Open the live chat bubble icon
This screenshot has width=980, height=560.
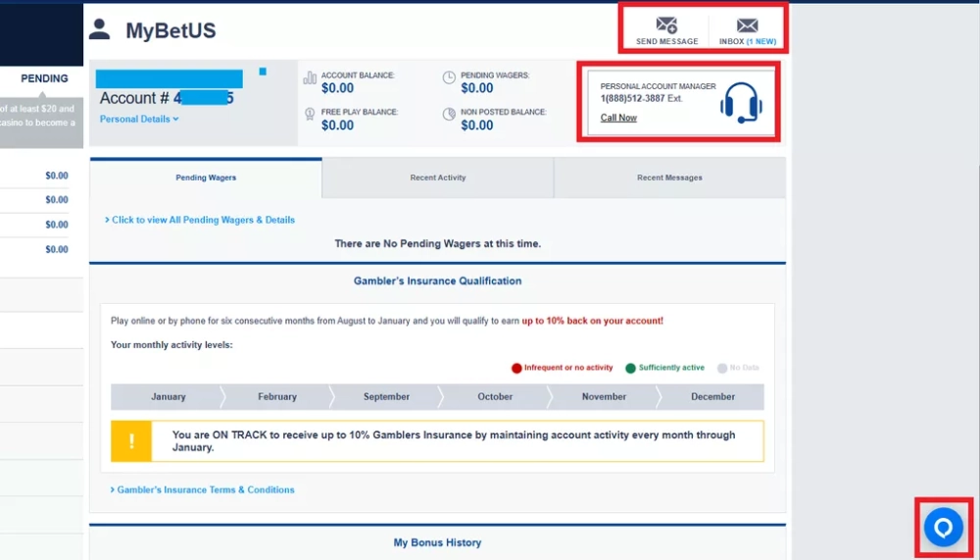(x=943, y=528)
